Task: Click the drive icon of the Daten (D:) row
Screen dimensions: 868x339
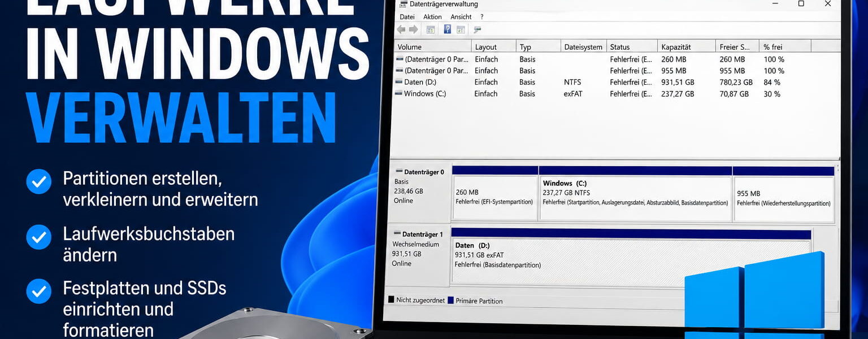Action: (x=400, y=82)
